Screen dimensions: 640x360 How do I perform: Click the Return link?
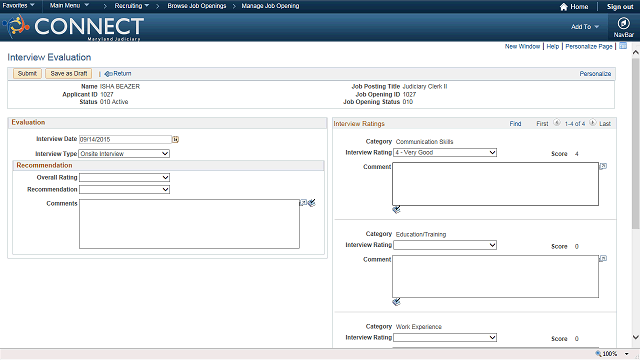point(118,73)
